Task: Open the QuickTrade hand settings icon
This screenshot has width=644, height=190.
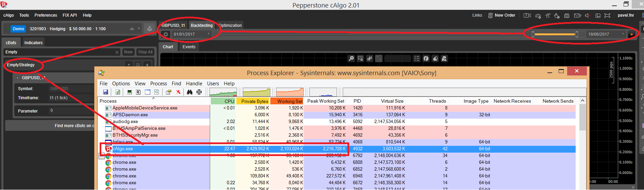Action: click(557, 16)
